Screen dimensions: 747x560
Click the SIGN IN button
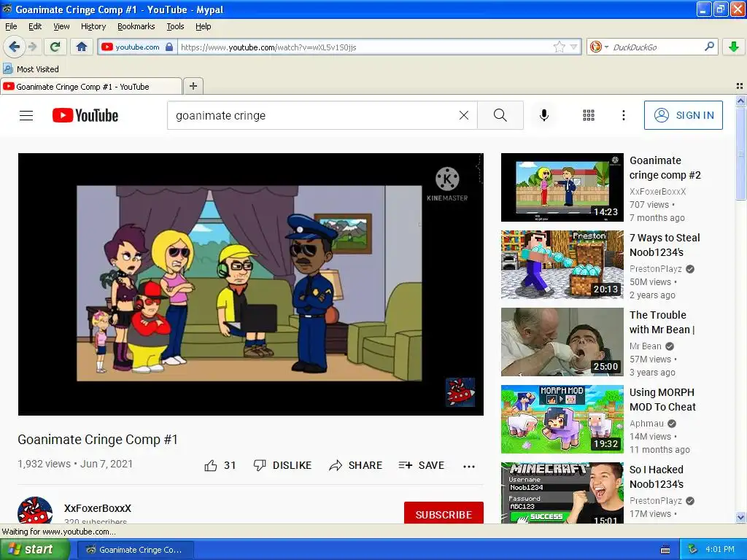[x=683, y=115]
